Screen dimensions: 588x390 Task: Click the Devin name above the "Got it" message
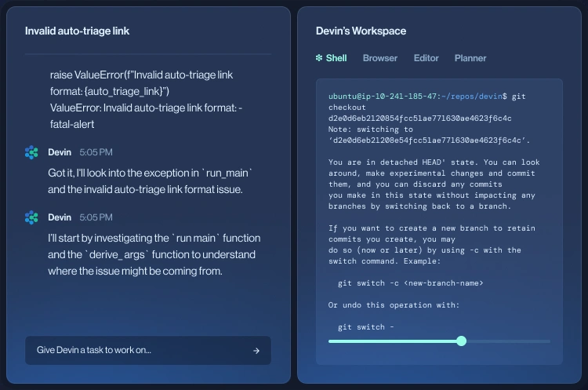[x=60, y=152]
